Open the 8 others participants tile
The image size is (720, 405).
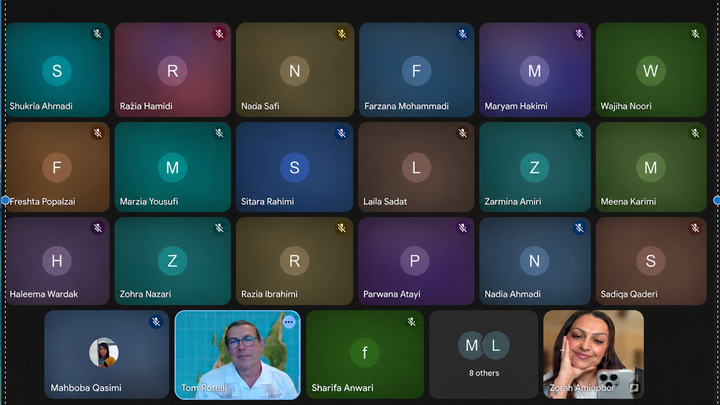coord(484,354)
